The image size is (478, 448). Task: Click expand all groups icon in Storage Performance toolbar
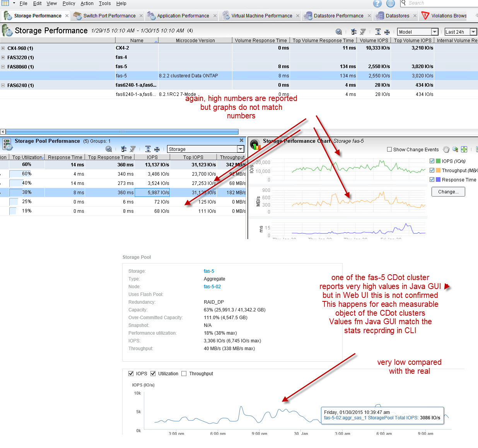pyautogui.click(x=378, y=32)
